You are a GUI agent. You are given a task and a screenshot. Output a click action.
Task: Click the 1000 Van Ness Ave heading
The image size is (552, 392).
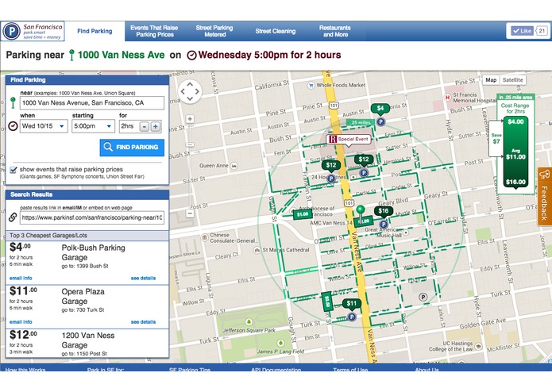[121, 56]
